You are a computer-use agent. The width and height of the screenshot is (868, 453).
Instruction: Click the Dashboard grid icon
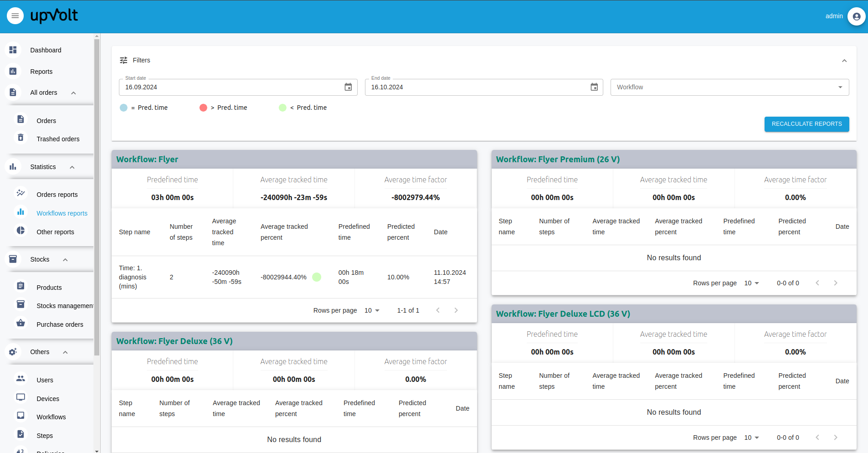click(13, 50)
